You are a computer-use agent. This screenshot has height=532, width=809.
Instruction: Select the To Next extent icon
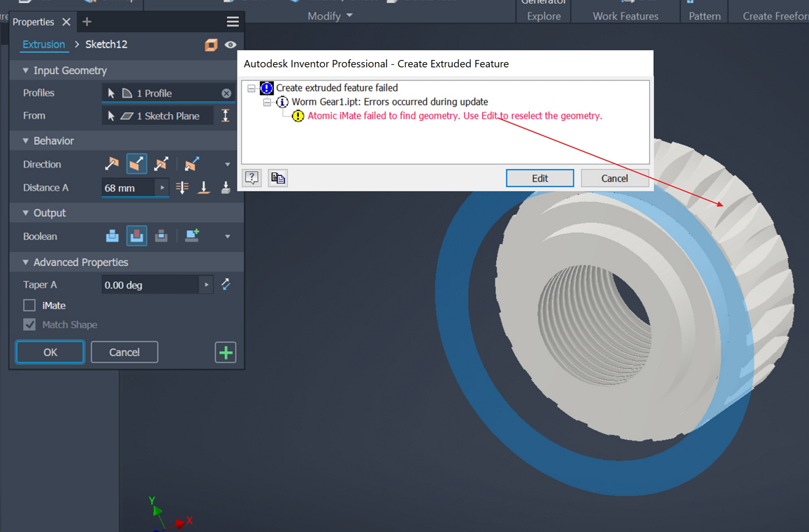pyautogui.click(x=226, y=188)
